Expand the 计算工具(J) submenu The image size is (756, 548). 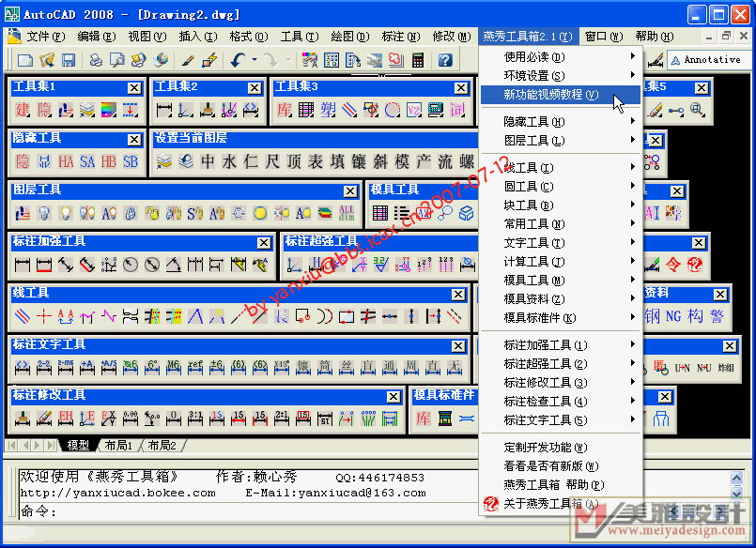[562, 262]
